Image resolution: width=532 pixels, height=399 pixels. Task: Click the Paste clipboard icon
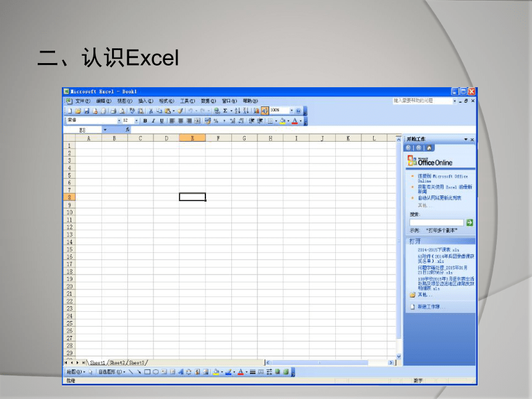[168, 111]
